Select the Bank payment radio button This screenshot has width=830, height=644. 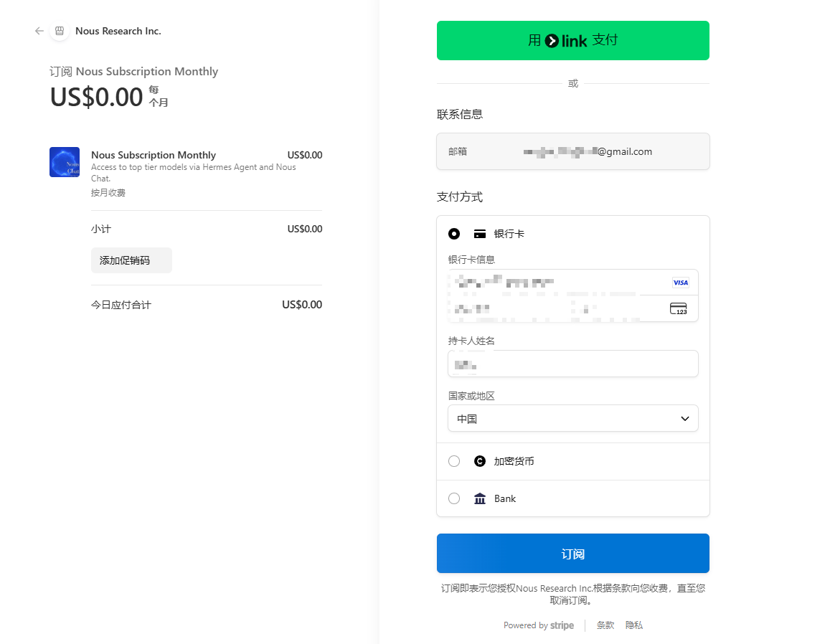(x=454, y=498)
